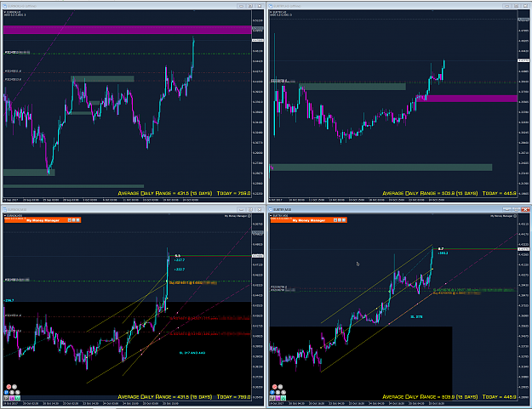
Task: Maximize the top-left EURNOK chart window
Action: point(250,6)
